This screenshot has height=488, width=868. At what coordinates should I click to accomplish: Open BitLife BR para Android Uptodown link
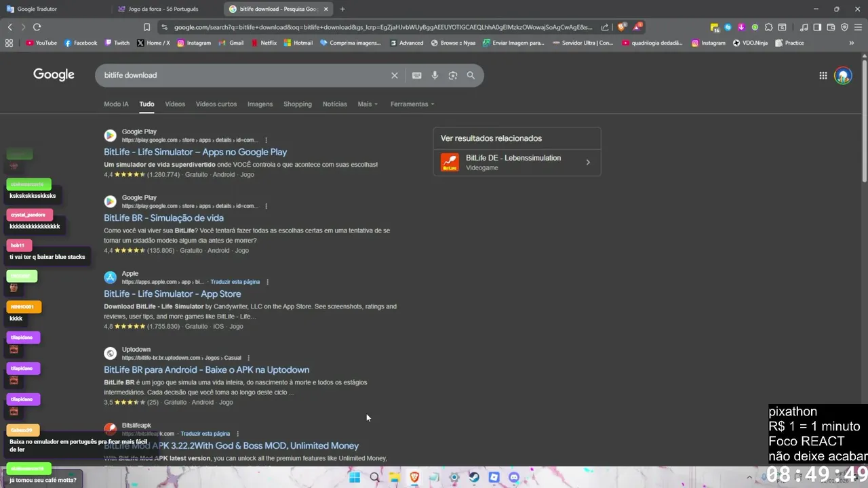[x=206, y=369]
